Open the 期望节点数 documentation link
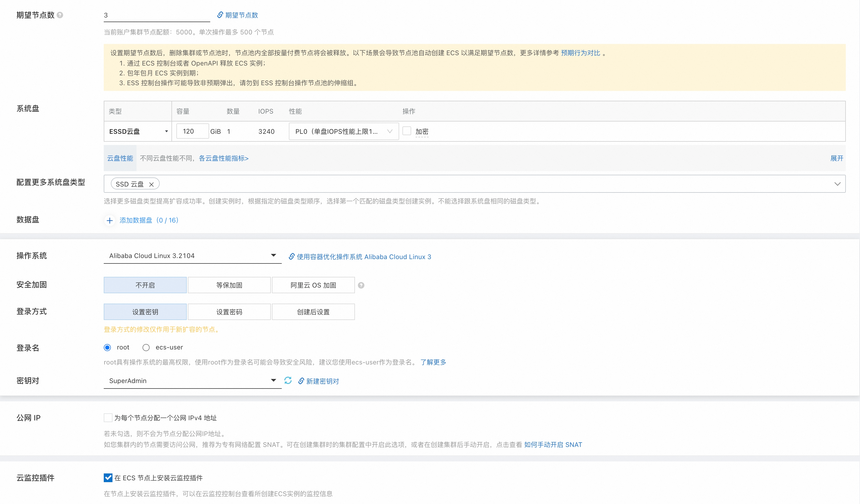860x504 pixels. click(x=242, y=15)
